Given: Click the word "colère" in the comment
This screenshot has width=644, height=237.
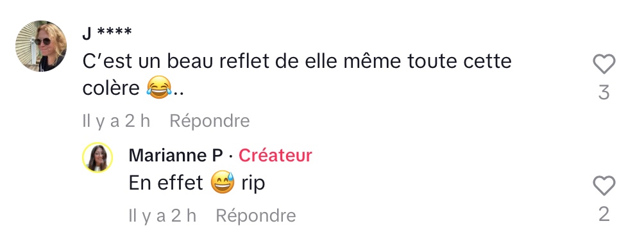Looking at the screenshot, I should [x=112, y=88].
